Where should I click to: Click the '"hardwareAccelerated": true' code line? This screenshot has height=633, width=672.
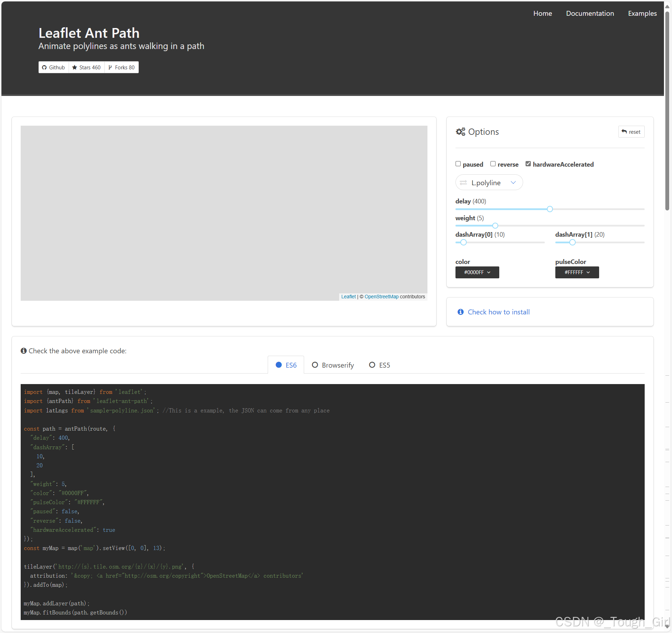(73, 530)
